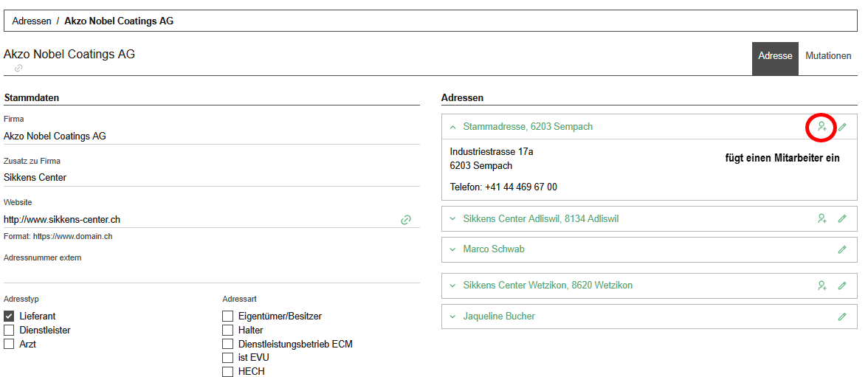The width and height of the screenshot is (868, 377).
Task: Select the Adresse tab
Action: (774, 56)
